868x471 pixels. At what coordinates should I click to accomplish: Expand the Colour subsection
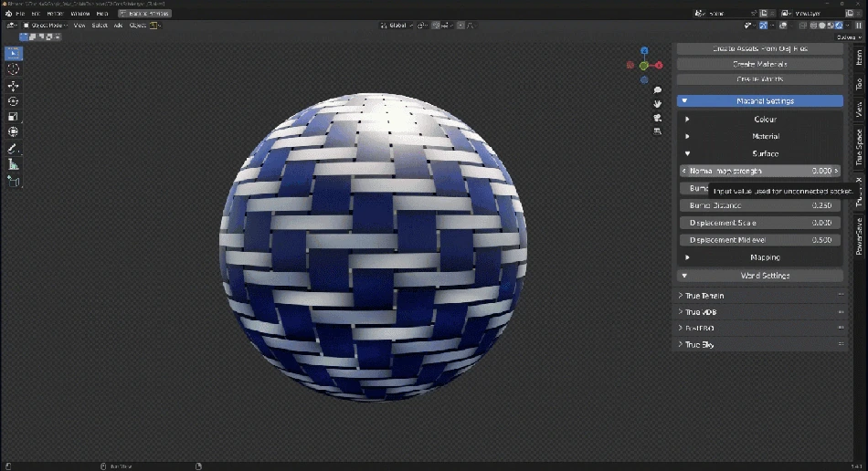coord(765,120)
